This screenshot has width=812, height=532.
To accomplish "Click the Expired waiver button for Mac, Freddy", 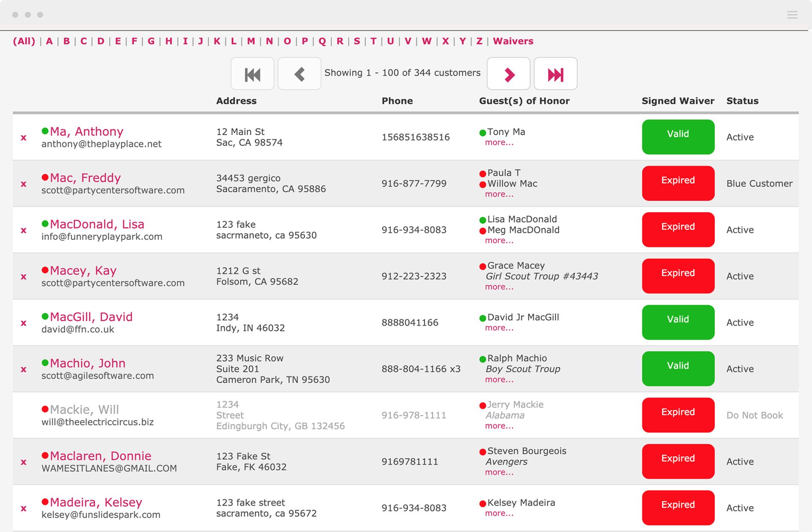I will (678, 183).
